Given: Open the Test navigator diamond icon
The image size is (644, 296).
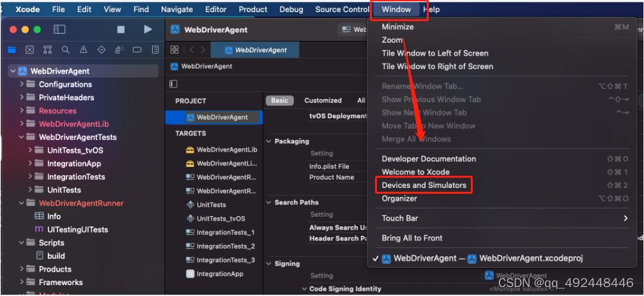Looking at the screenshot, I should (x=102, y=50).
